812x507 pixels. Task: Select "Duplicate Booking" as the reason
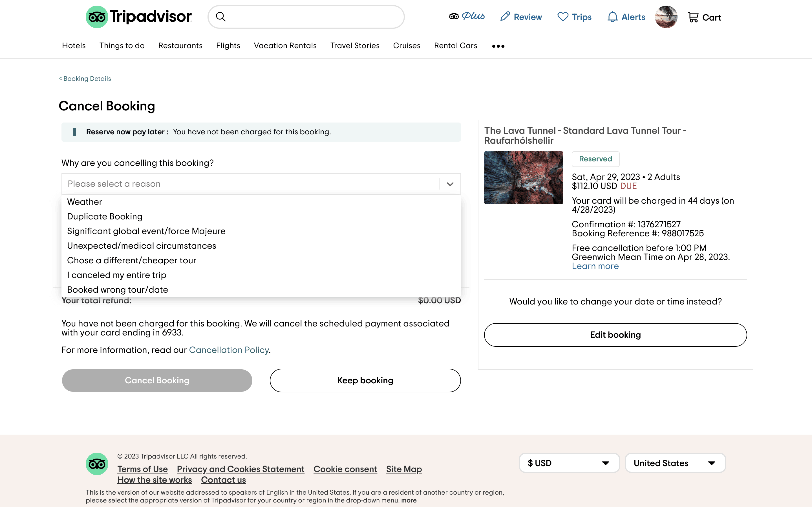coord(105,217)
